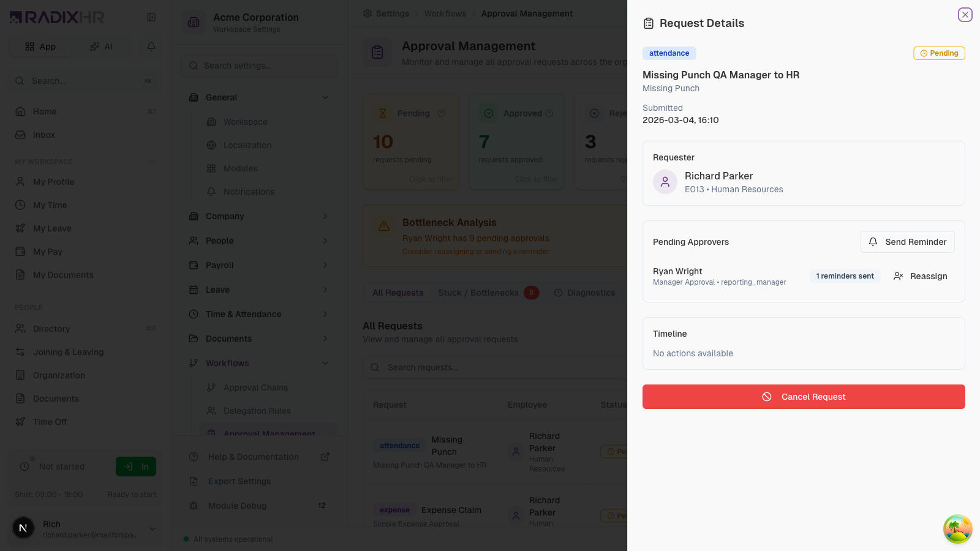Click the notifications bell icon in sidebar
The width and height of the screenshot is (980, 551).
(x=151, y=47)
